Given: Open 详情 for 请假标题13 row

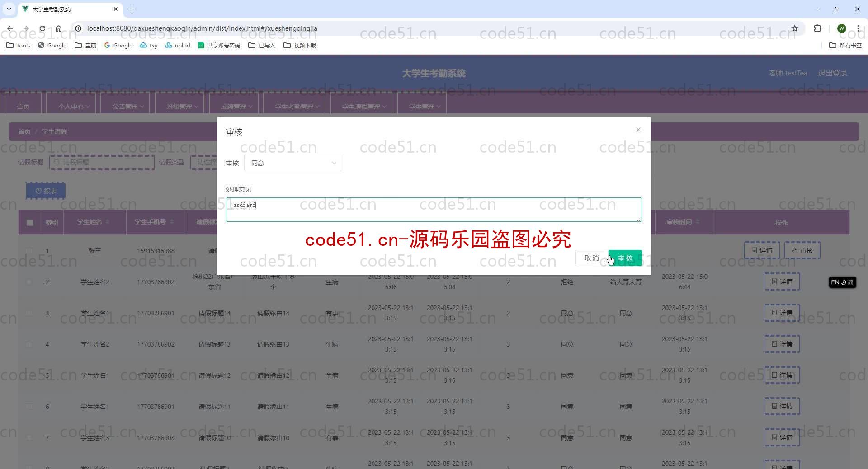Looking at the screenshot, I should (x=782, y=344).
